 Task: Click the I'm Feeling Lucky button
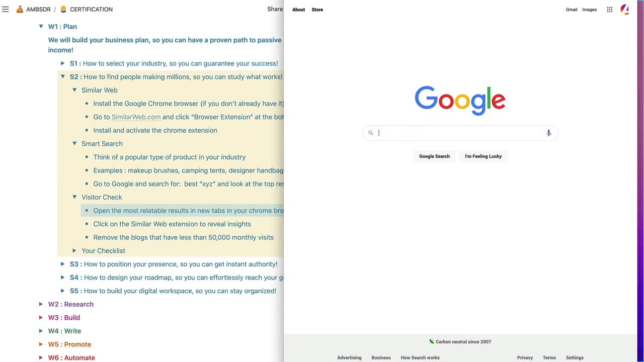[x=484, y=156]
